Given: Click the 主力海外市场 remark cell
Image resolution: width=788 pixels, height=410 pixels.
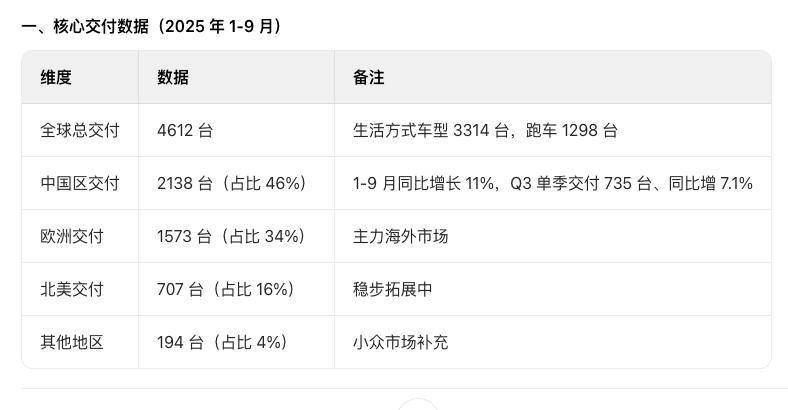Looking at the screenshot, I should [401, 236].
